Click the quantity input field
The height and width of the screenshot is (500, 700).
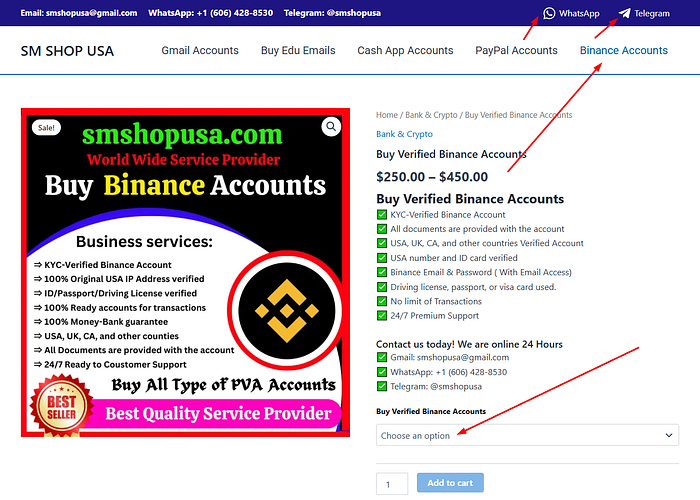click(x=392, y=484)
